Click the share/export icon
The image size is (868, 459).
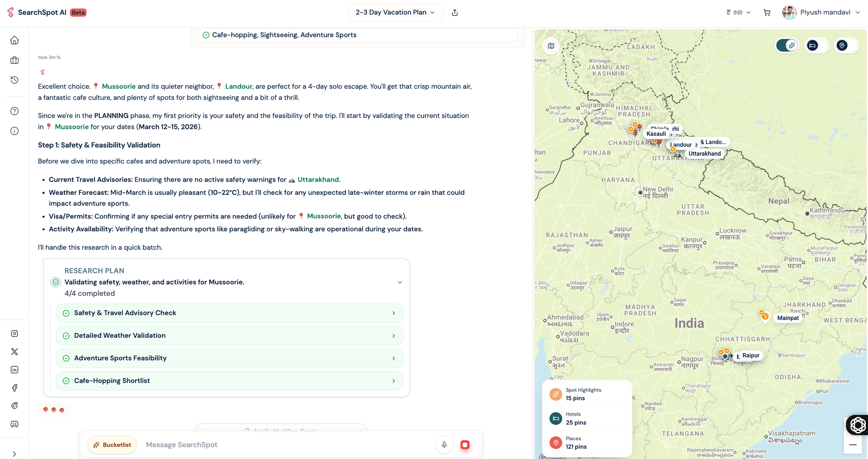[x=455, y=13]
